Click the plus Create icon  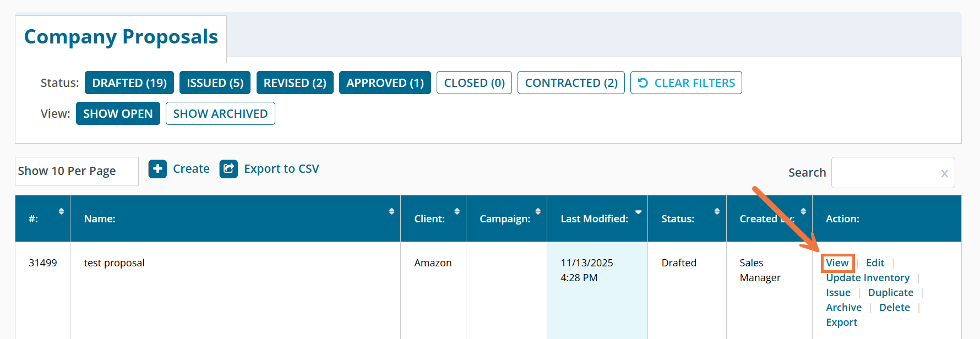point(157,169)
